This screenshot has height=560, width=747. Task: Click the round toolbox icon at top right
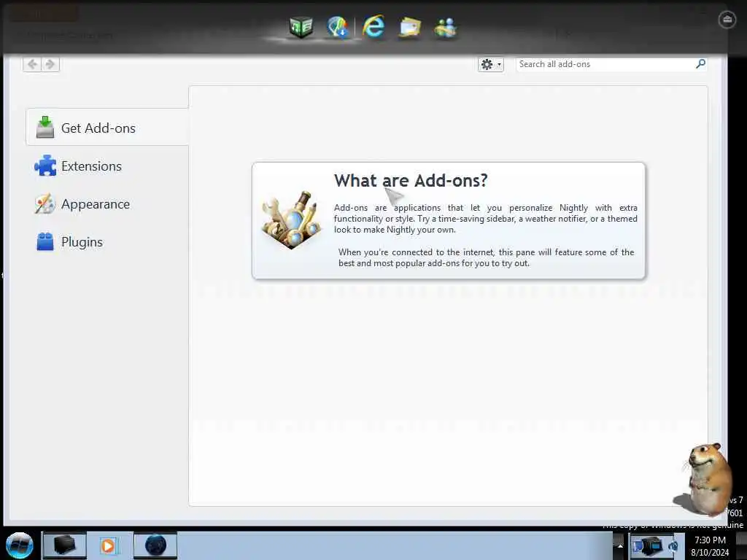click(727, 20)
